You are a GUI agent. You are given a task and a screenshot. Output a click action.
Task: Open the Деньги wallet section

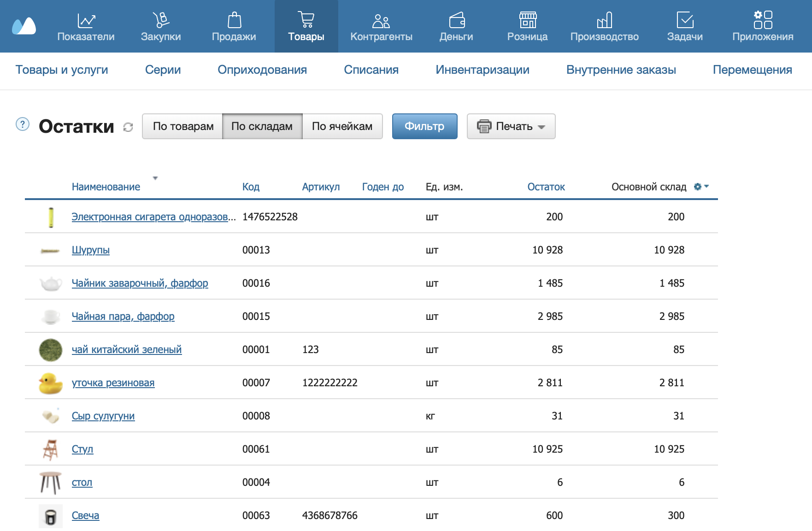[456, 27]
